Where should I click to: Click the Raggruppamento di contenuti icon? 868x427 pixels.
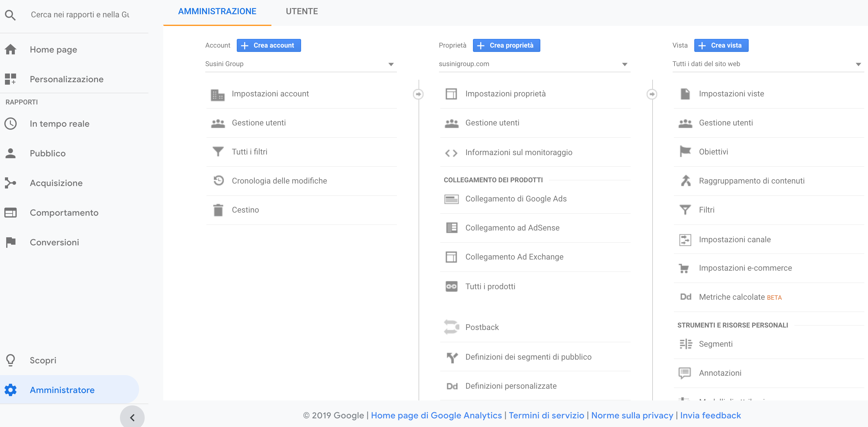685,181
